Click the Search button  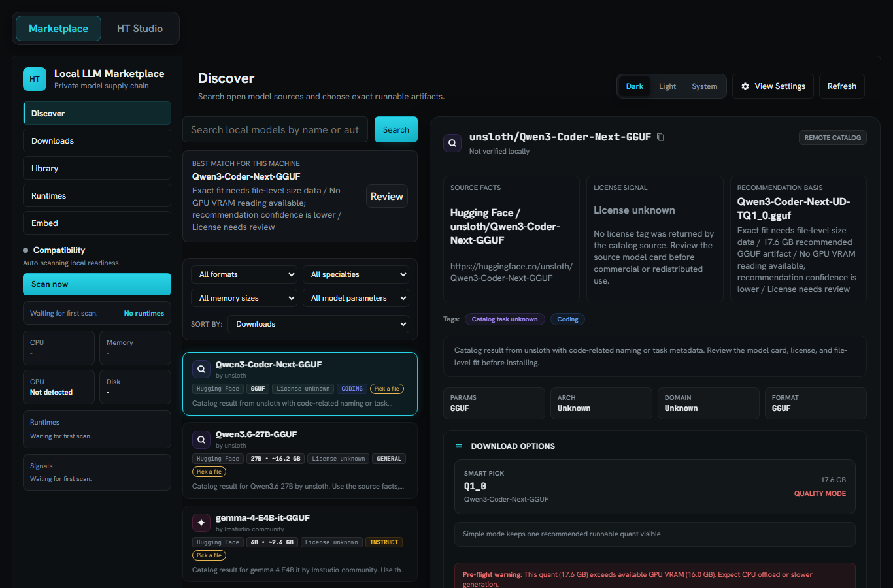coord(396,130)
